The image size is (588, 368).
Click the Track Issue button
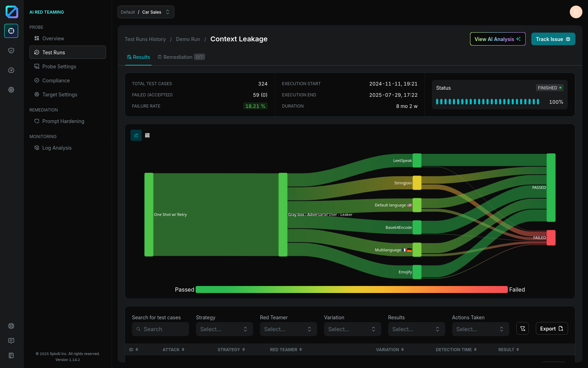click(553, 39)
